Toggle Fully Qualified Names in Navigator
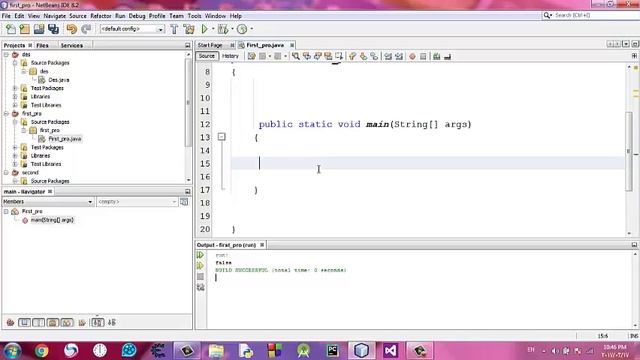The image size is (640, 360). [82, 322]
